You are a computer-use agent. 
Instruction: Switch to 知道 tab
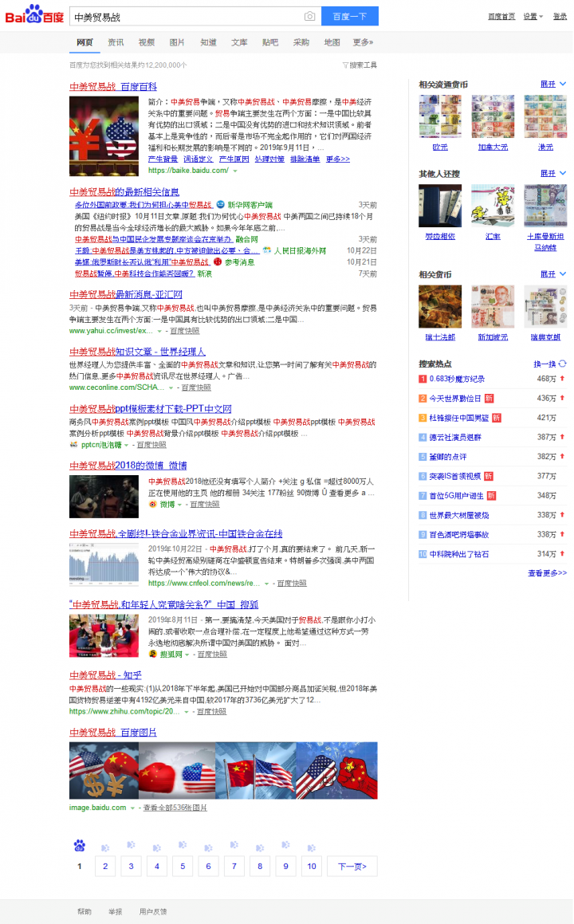208,42
